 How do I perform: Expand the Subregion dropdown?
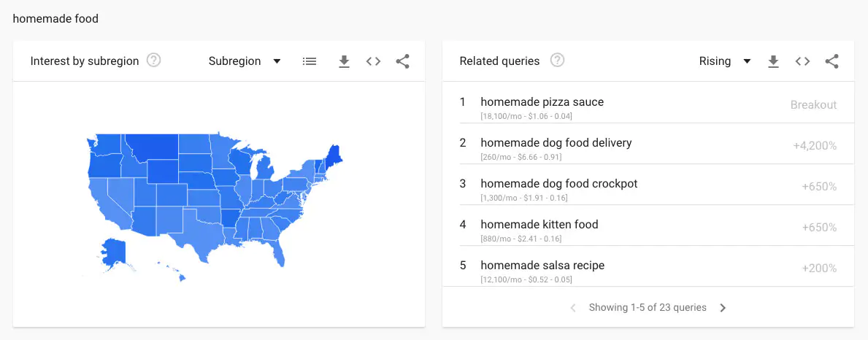click(x=245, y=61)
